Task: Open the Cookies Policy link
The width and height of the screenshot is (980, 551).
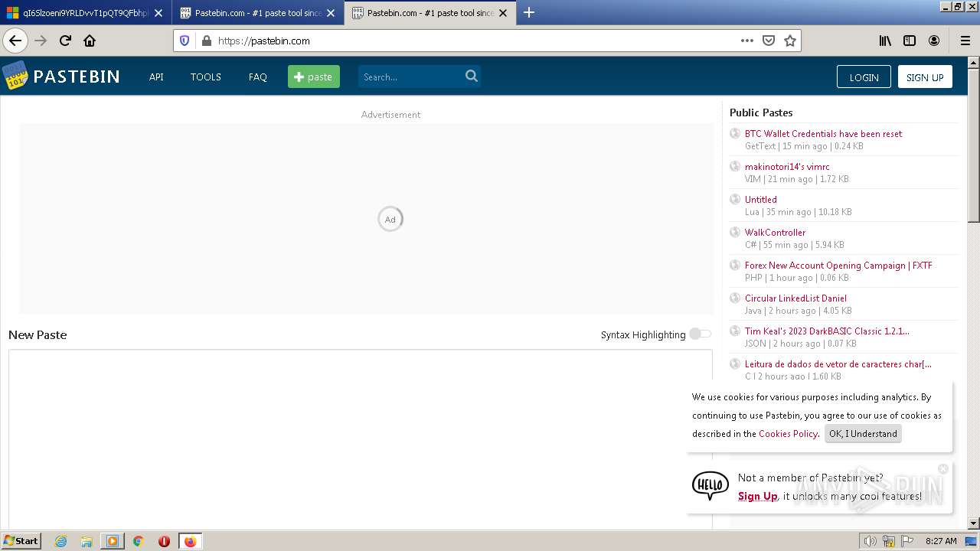Action: coord(788,433)
